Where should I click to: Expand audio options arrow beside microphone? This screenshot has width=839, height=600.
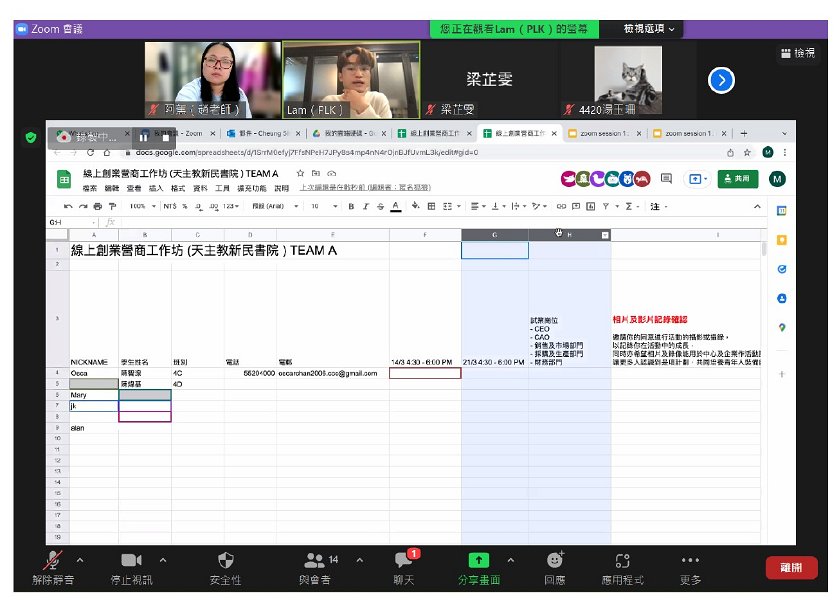point(80,560)
